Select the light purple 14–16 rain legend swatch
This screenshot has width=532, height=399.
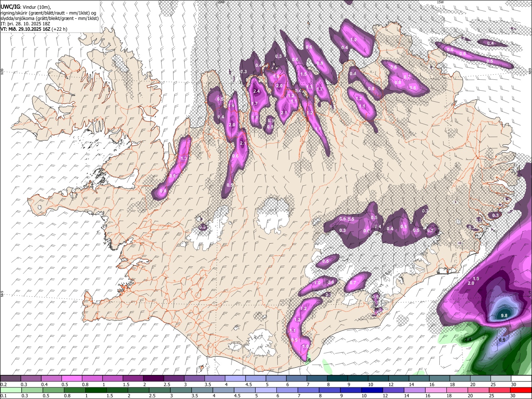tap(415, 390)
